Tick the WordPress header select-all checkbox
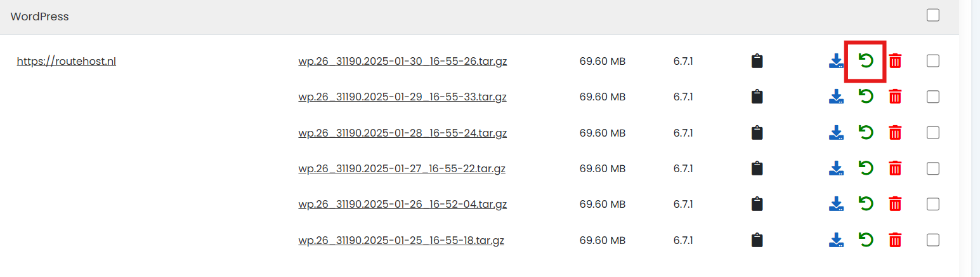Screen dimensions: 980x277 pyautogui.click(x=933, y=15)
